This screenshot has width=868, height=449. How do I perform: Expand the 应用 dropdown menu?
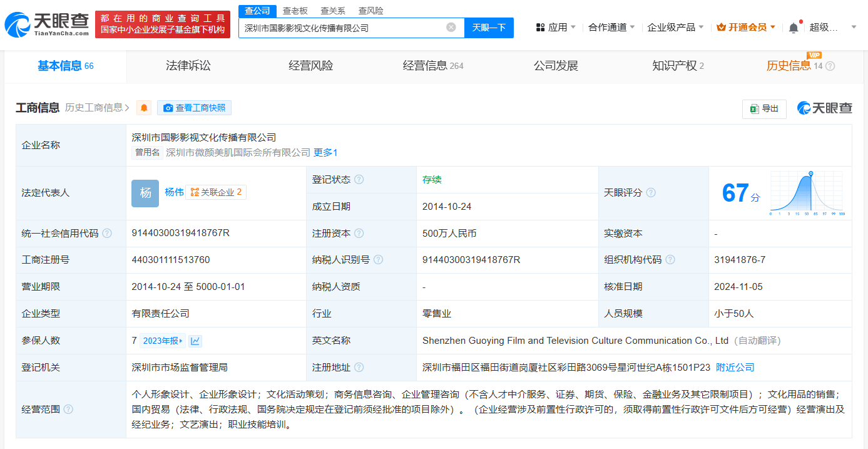(556, 28)
